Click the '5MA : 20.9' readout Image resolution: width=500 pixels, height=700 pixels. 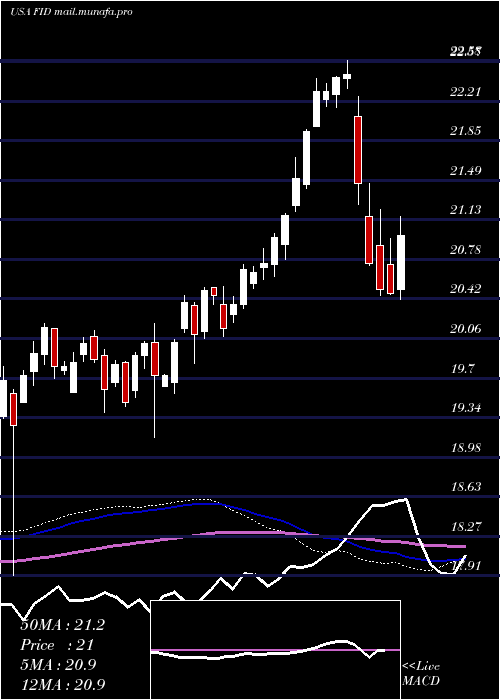pyautogui.click(x=58, y=665)
